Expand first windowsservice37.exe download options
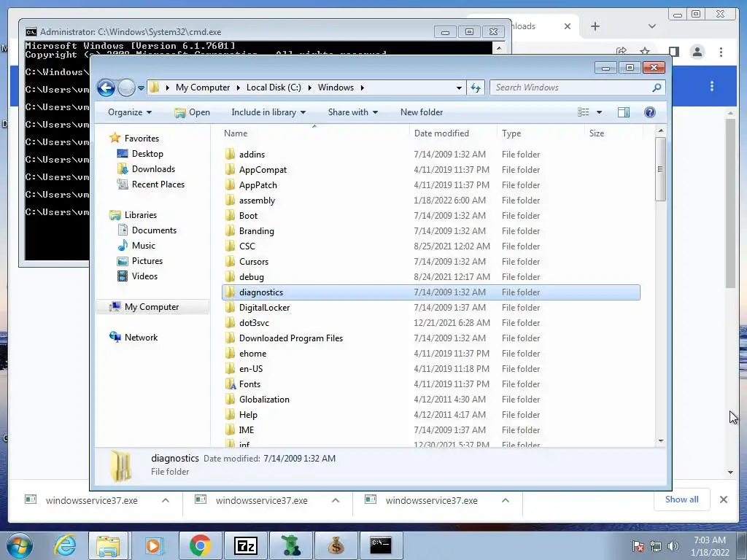 (166, 500)
